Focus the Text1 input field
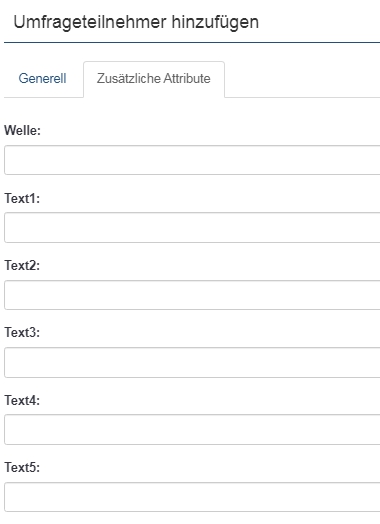 pyautogui.click(x=192, y=228)
